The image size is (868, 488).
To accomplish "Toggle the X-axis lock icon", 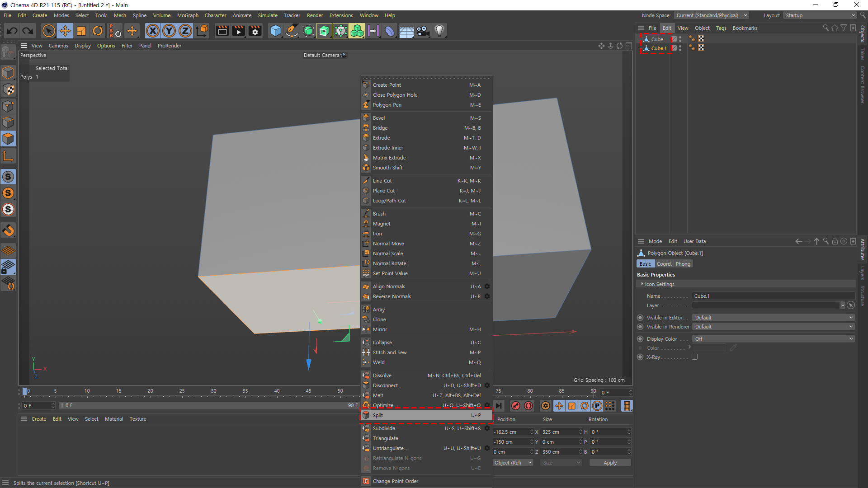I will tap(153, 31).
